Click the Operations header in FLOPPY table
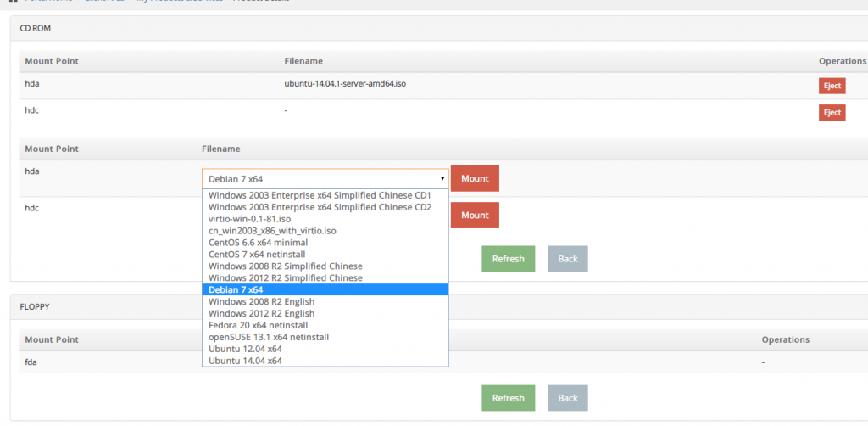 click(x=786, y=339)
